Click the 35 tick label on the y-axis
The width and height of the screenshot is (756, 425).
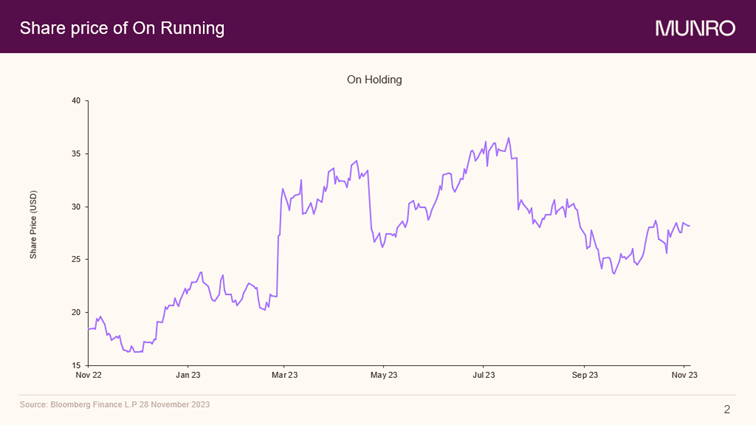tap(77, 154)
